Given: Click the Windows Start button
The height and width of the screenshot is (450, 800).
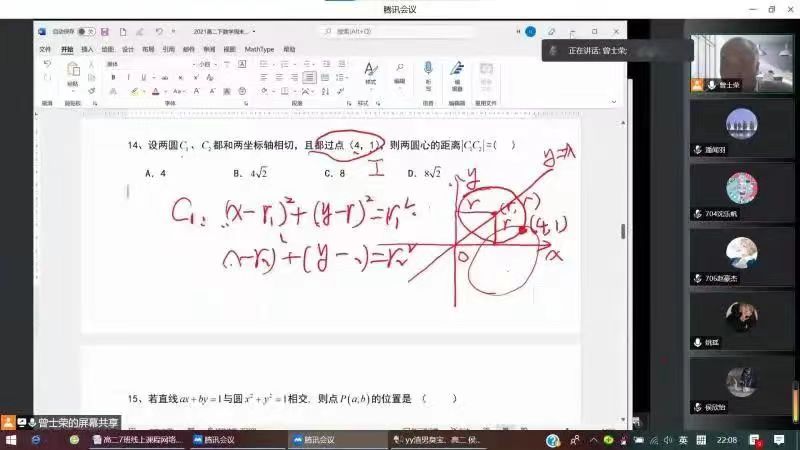Looking at the screenshot, I should point(11,439).
